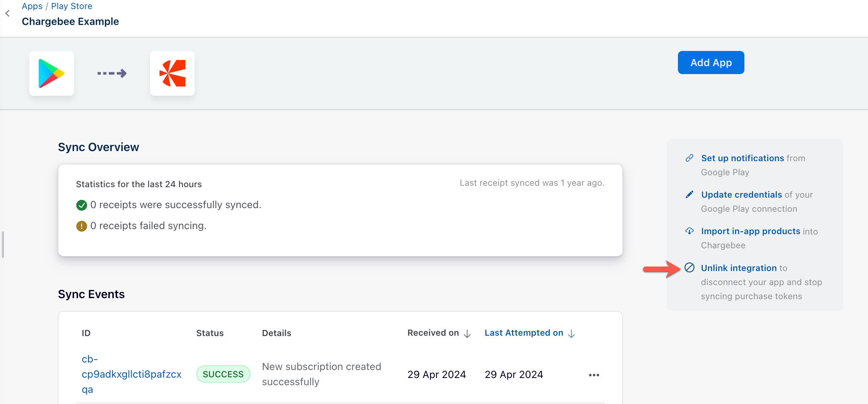This screenshot has height=404, width=868.
Task: Open Play Store breadcrumb link
Action: (x=72, y=6)
